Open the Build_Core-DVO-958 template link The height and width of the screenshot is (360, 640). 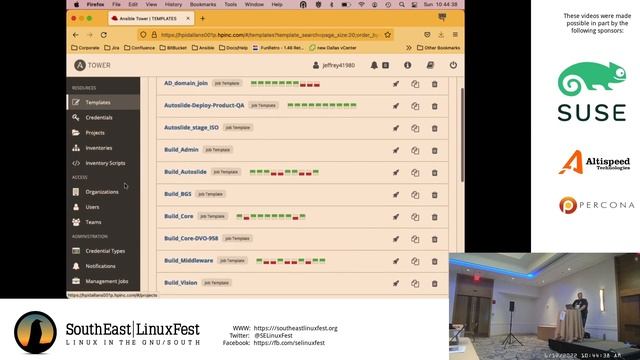coord(191,238)
